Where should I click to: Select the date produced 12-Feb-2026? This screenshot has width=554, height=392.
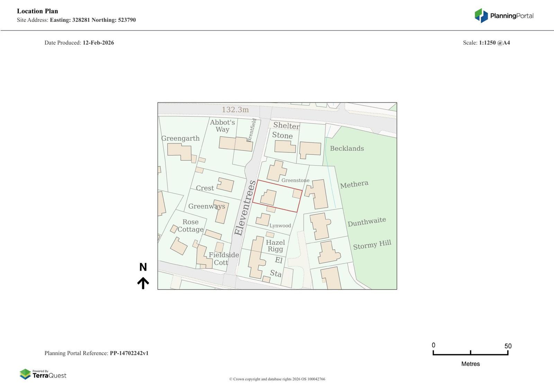[98, 43]
